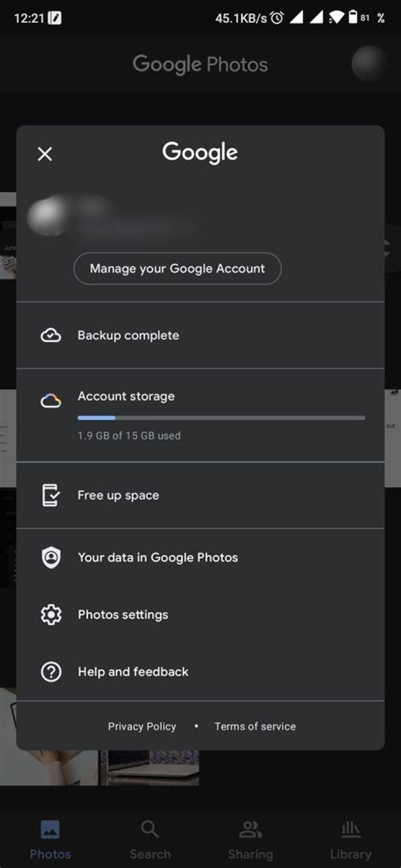Select '1.9 GB of 15 GB used' text

point(129,436)
